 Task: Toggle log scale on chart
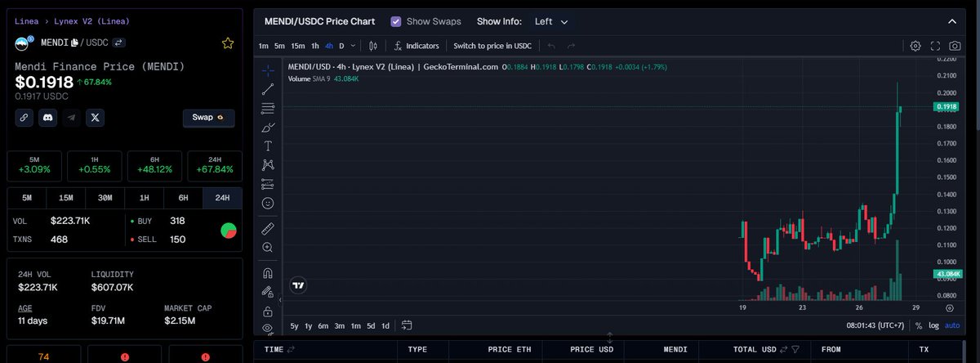[x=934, y=325]
